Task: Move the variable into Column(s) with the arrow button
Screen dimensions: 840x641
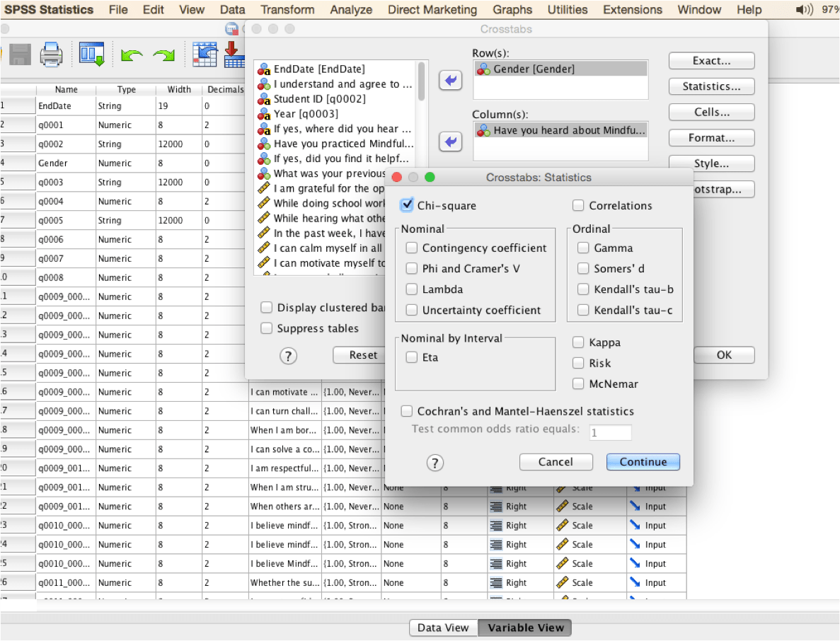Action: tap(451, 142)
